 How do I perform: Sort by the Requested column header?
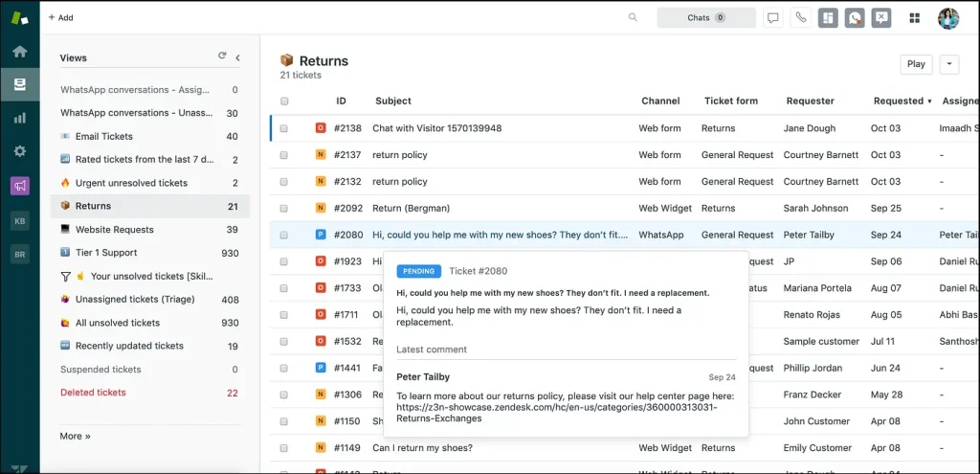tap(902, 101)
